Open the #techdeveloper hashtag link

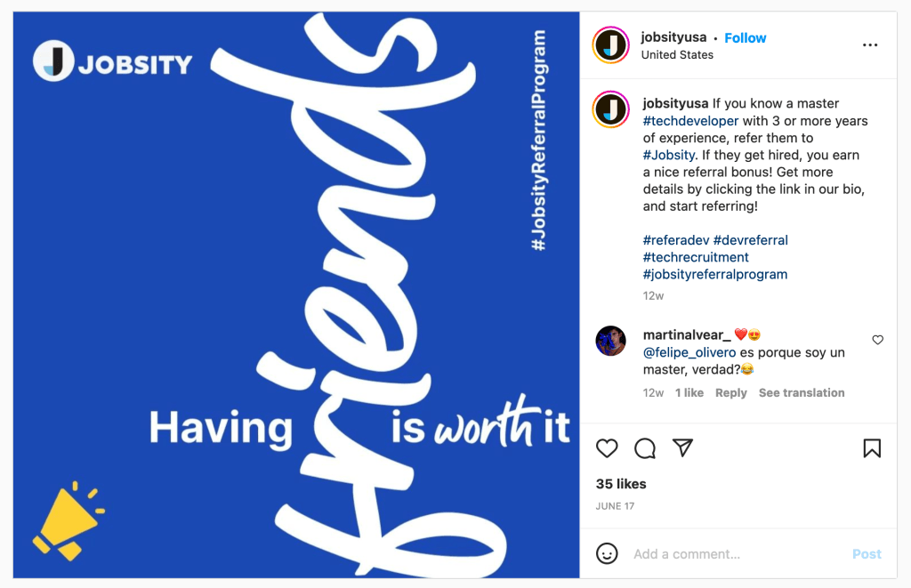point(690,121)
